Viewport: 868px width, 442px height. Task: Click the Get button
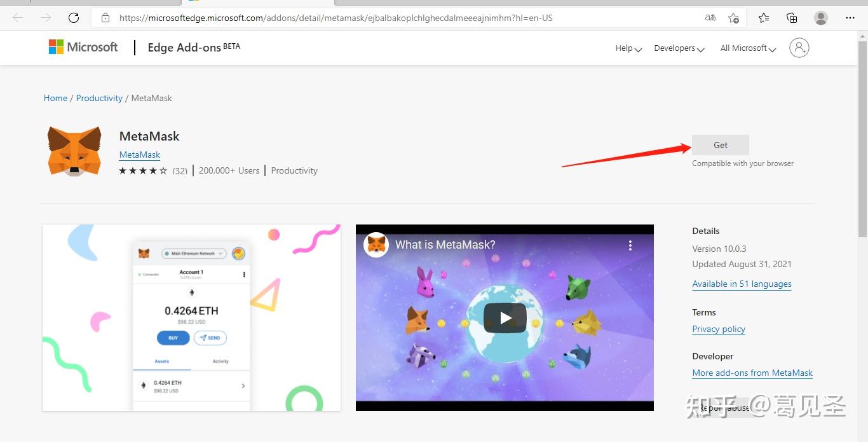(x=721, y=145)
